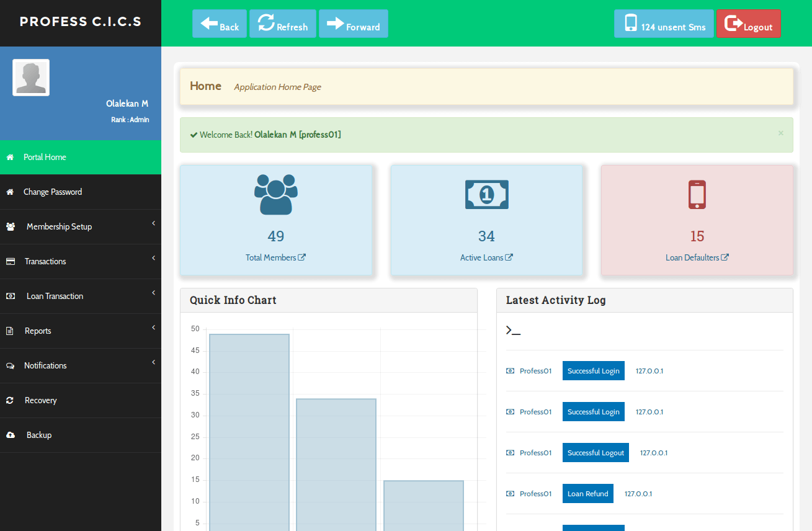Click the chat icon beside Notifications
Viewport: 812px width, 531px height.
pos(11,365)
